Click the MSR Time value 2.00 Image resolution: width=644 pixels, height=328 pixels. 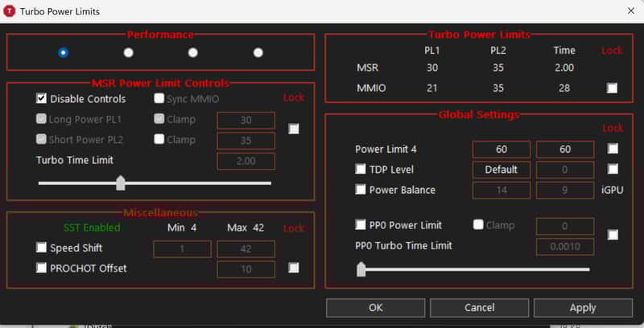[x=564, y=68]
